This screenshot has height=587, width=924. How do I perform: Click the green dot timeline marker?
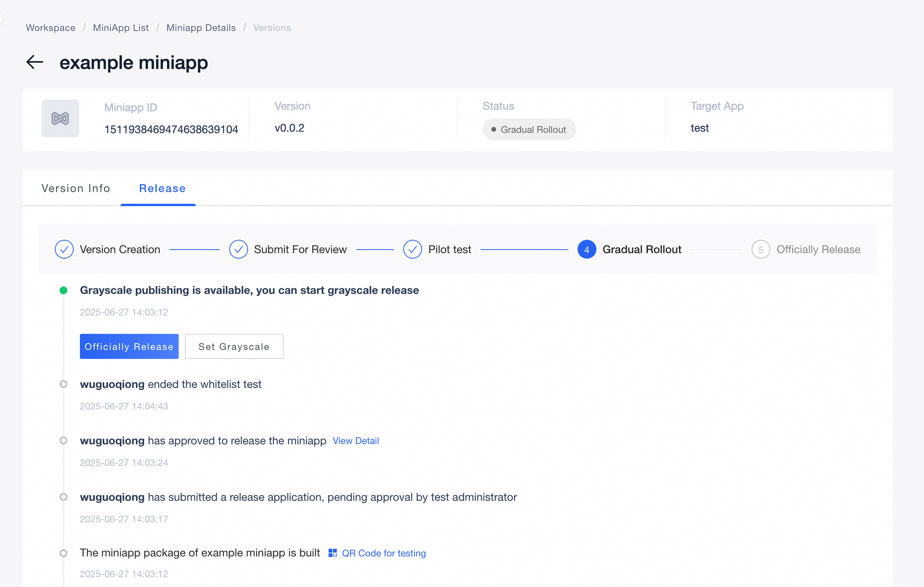pos(63,290)
